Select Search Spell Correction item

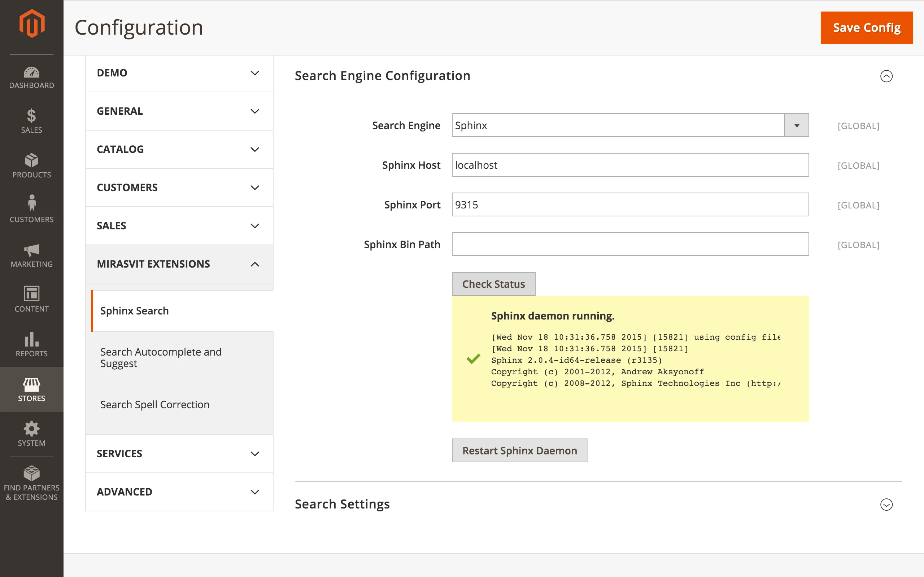coord(154,405)
